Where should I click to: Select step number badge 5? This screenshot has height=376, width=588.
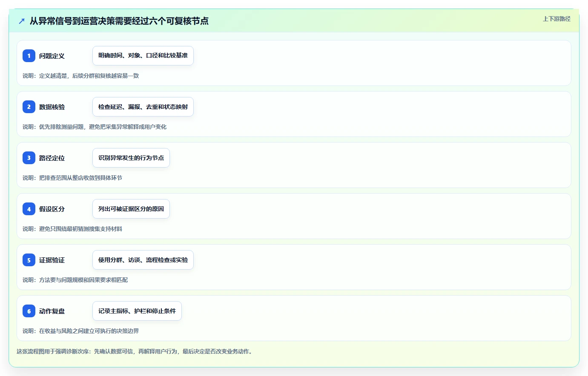[x=29, y=260]
